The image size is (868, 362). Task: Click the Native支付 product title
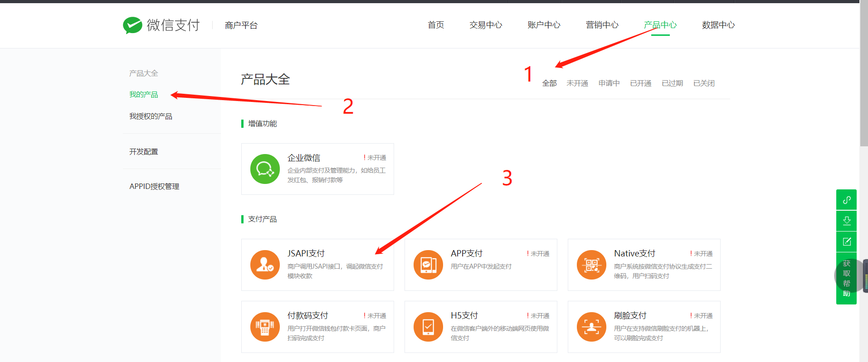pos(634,253)
